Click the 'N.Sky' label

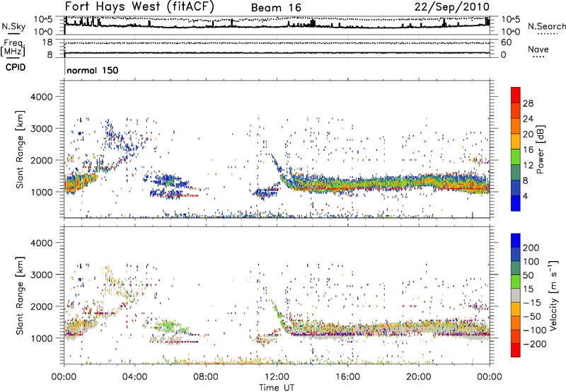pos(13,26)
